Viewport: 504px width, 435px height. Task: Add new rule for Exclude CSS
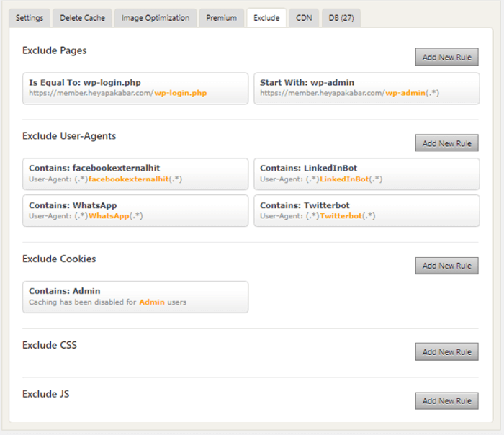446,352
